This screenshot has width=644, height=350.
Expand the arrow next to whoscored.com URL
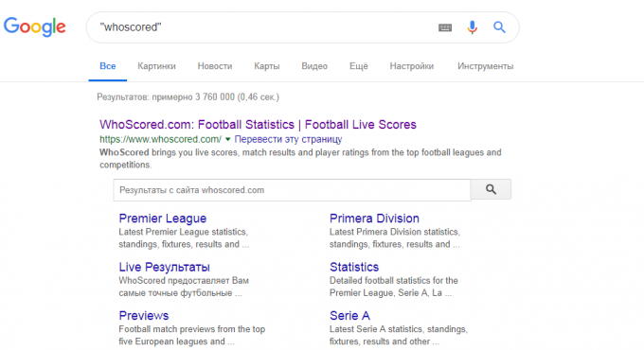(x=228, y=139)
